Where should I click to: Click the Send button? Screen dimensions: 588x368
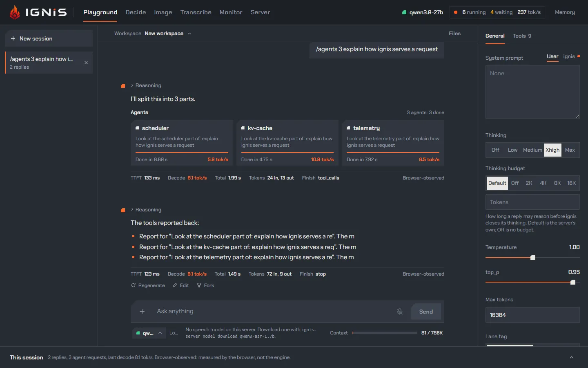click(426, 312)
